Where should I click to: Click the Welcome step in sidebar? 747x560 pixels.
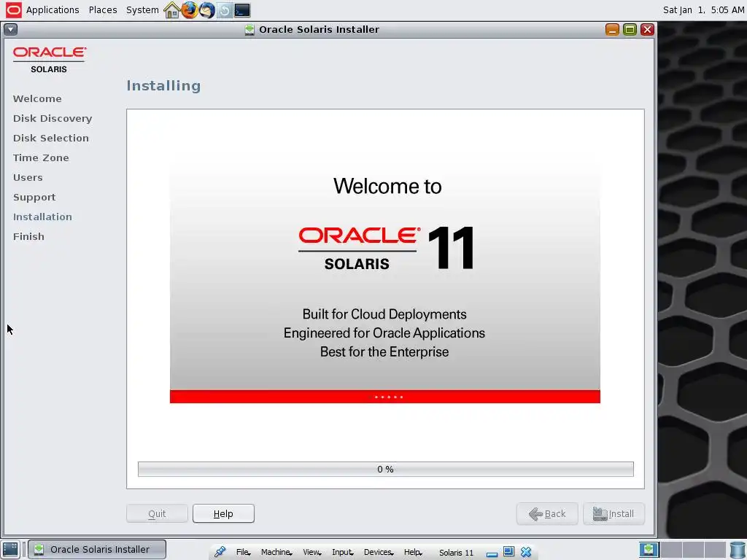point(37,98)
